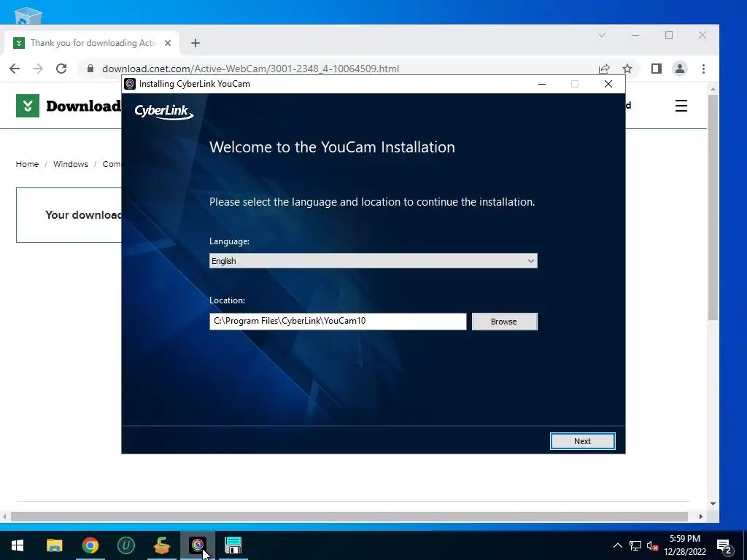This screenshot has height=560, width=747.
Task: Click Next in the YouCam installer
Action: pos(582,441)
